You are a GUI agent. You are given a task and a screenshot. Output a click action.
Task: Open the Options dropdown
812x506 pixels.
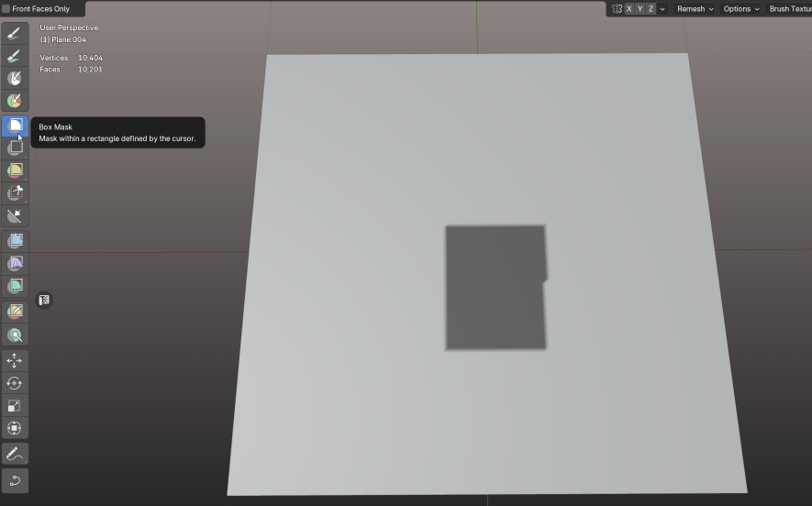[x=741, y=9]
